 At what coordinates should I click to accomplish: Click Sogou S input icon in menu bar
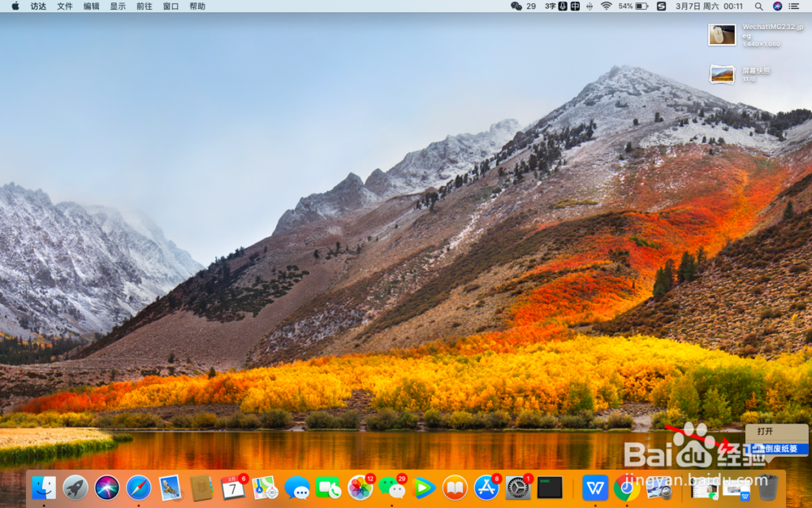(x=661, y=7)
